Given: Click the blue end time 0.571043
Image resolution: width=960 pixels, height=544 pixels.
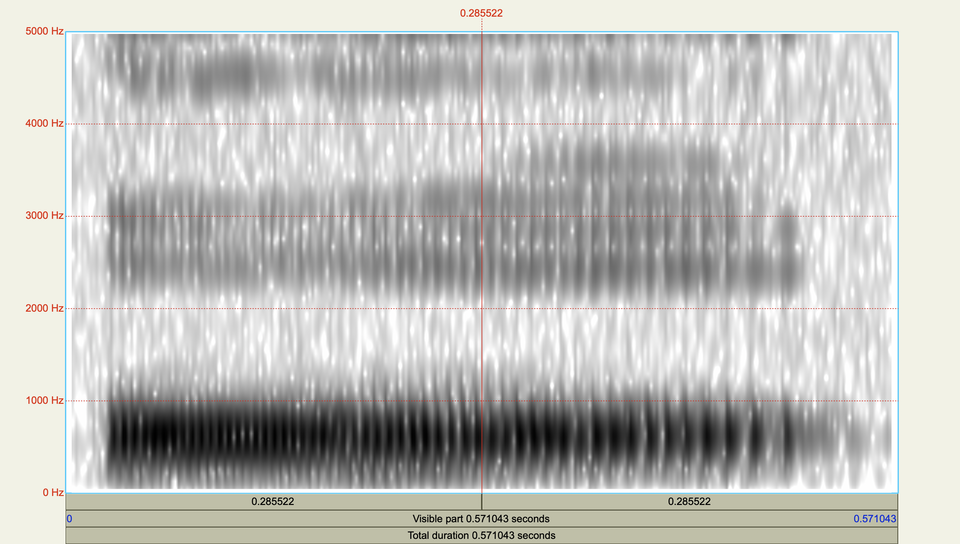Looking at the screenshot, I should 874,519.
